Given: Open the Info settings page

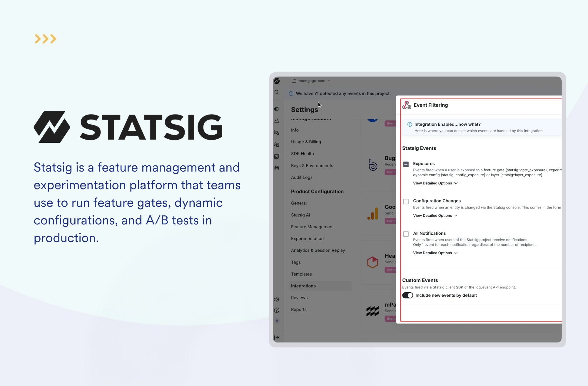Looking at the screenshot, I should pos(295,130).
